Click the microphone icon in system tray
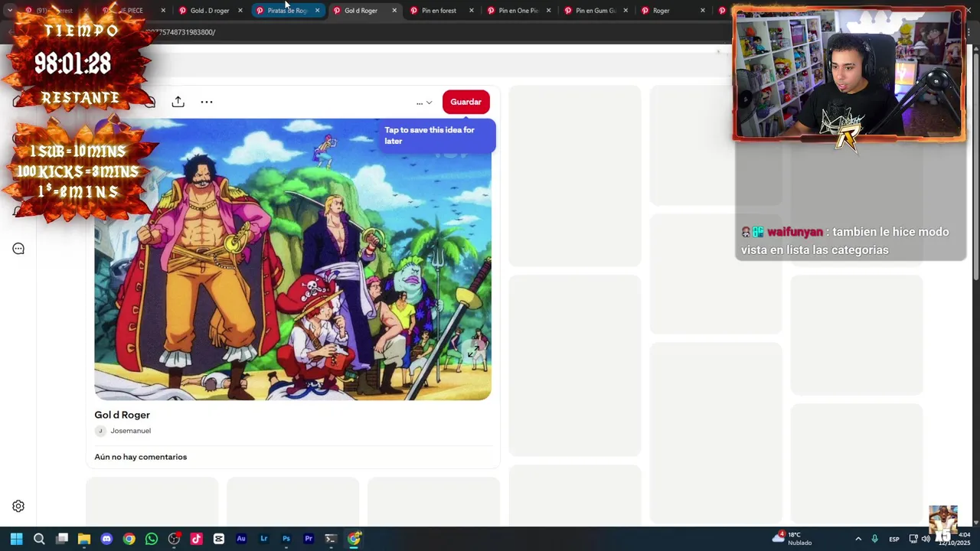The image size is (980, 551). (x=874, y=539)
